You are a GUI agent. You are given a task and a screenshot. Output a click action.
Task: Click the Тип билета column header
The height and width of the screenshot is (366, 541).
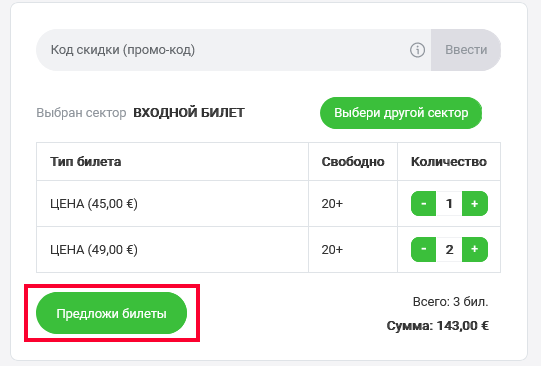click(x=86, y=161)
